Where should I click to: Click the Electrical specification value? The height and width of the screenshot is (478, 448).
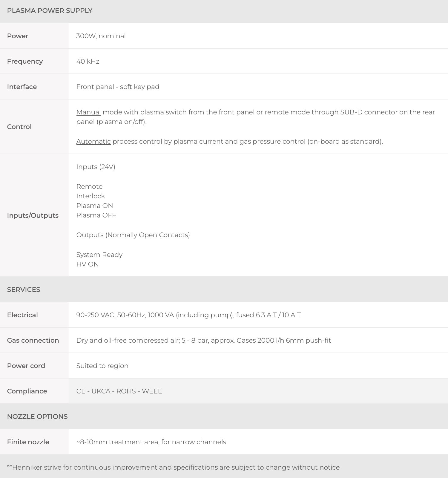(x=188, y=315)
